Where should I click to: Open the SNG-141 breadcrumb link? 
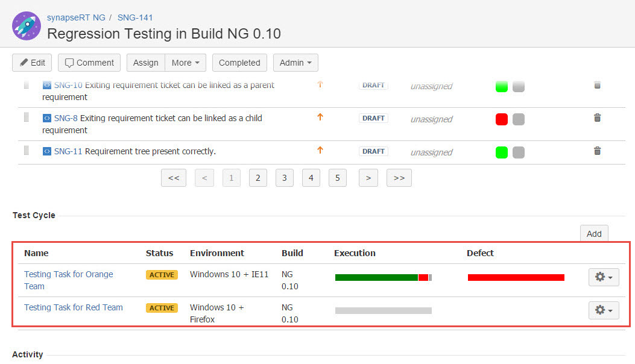pos(135,17)
